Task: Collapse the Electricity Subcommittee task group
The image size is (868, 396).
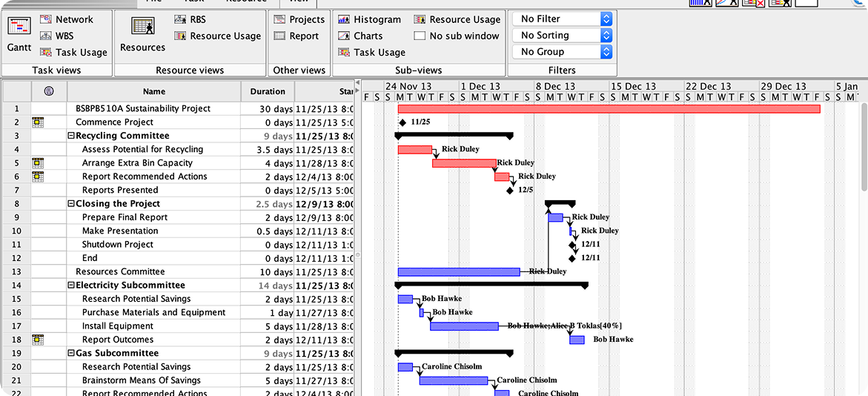Action: [71, 286]
